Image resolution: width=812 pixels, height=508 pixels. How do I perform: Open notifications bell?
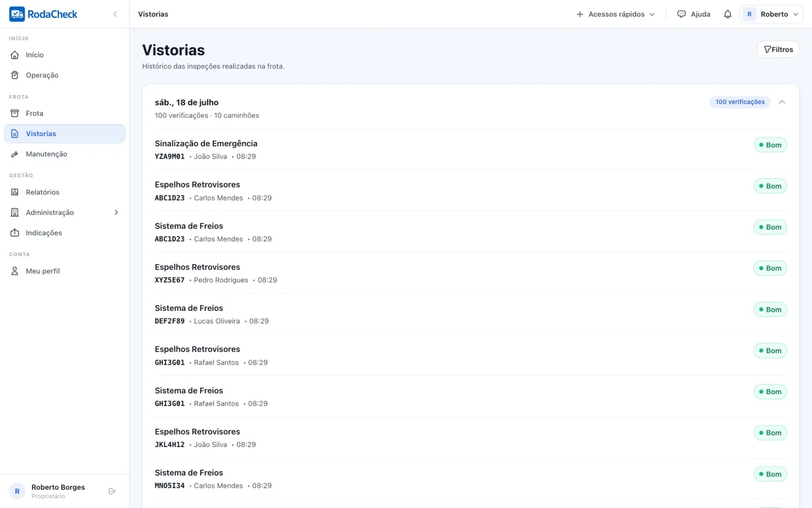click(727, 14)
